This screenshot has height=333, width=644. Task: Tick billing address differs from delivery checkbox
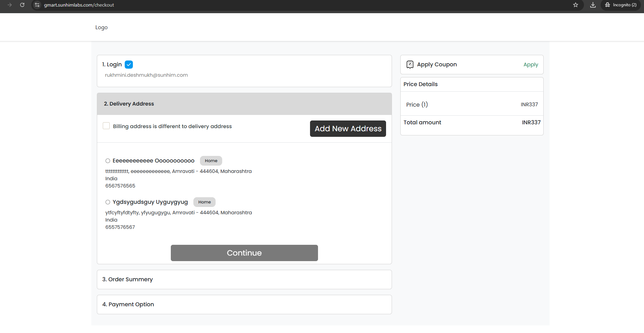[x=106, y=126]
